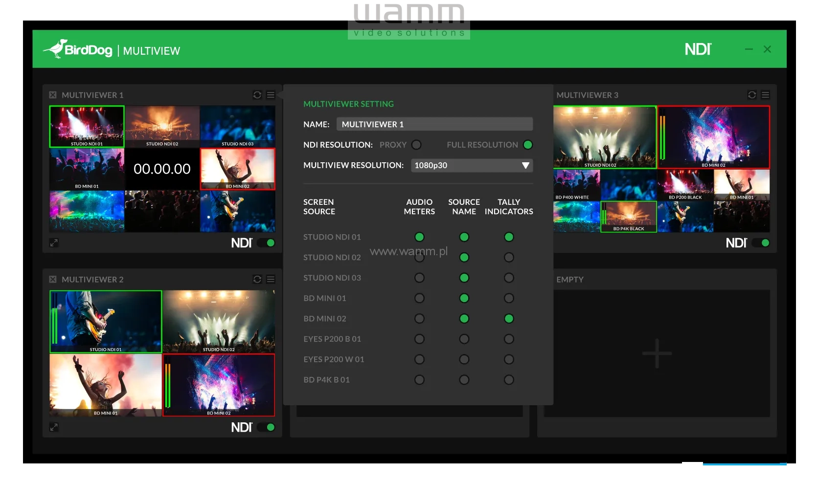Refresh the Multiviewer 3 panel

[x=752, y=95]
